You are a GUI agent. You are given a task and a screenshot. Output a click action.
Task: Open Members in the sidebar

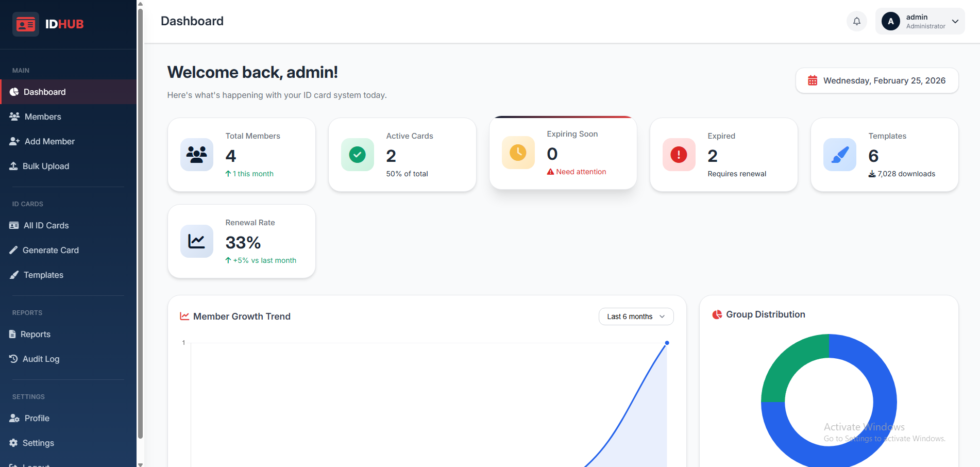point(43,117)
